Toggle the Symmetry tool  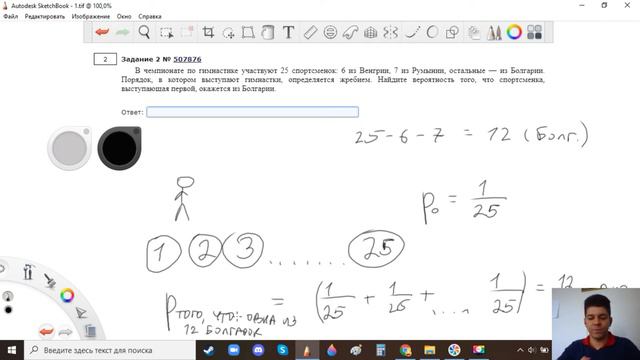[391, 32]
